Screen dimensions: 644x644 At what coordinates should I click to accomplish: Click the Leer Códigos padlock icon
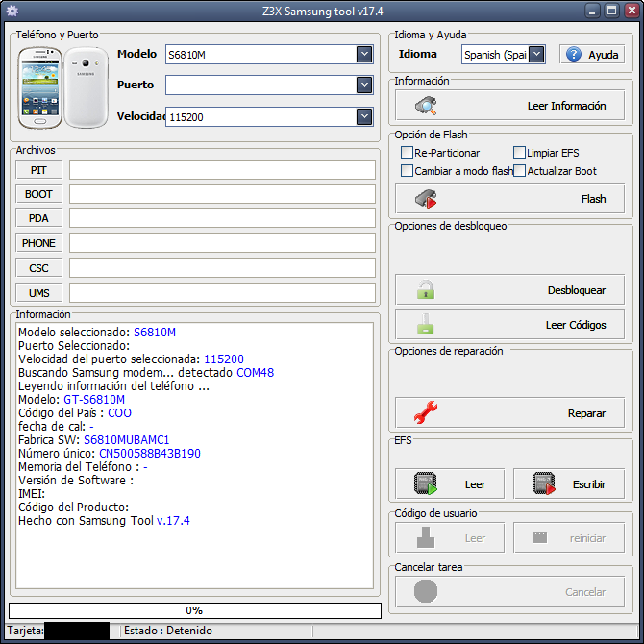[425, 325]
